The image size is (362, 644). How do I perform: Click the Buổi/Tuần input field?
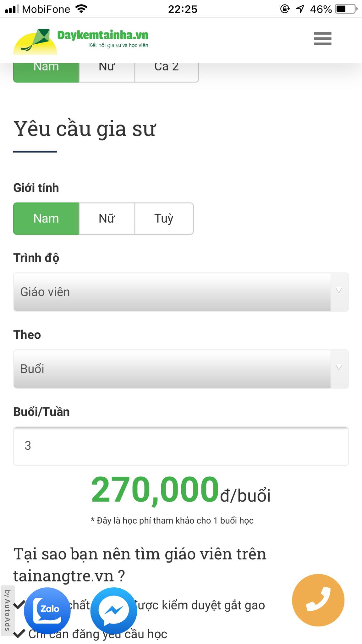click(181, 446)
